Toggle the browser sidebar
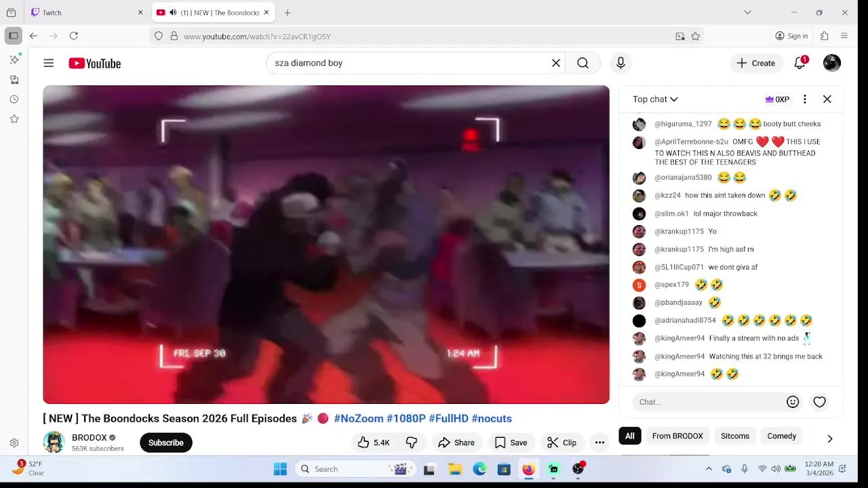The image size is (868, 488). (x=13, y=36)
